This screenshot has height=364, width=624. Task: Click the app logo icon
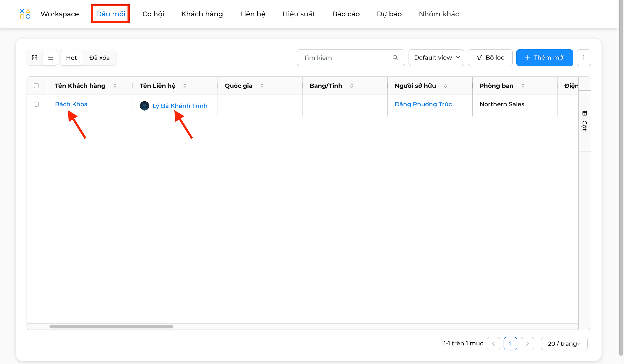[25, 14]
